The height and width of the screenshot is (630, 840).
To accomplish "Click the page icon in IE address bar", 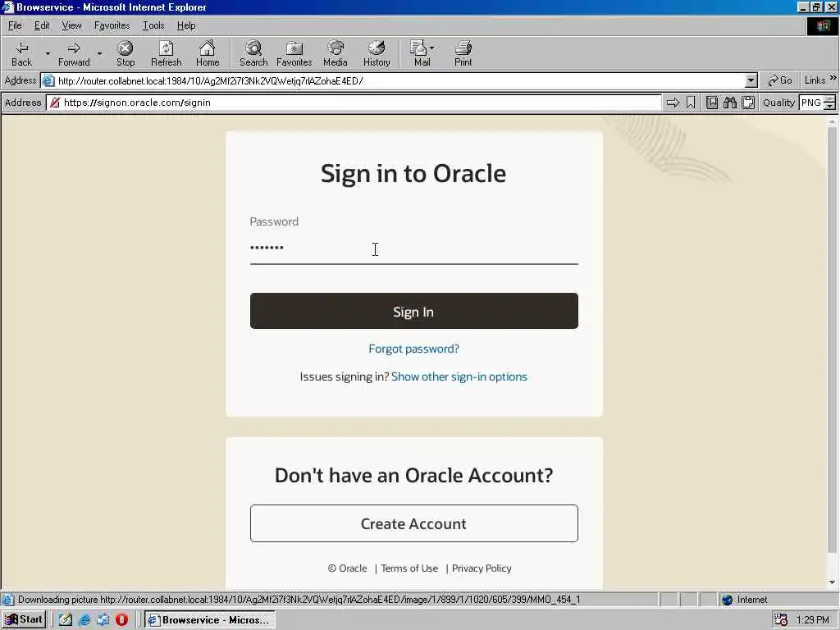I will (48, 81).
